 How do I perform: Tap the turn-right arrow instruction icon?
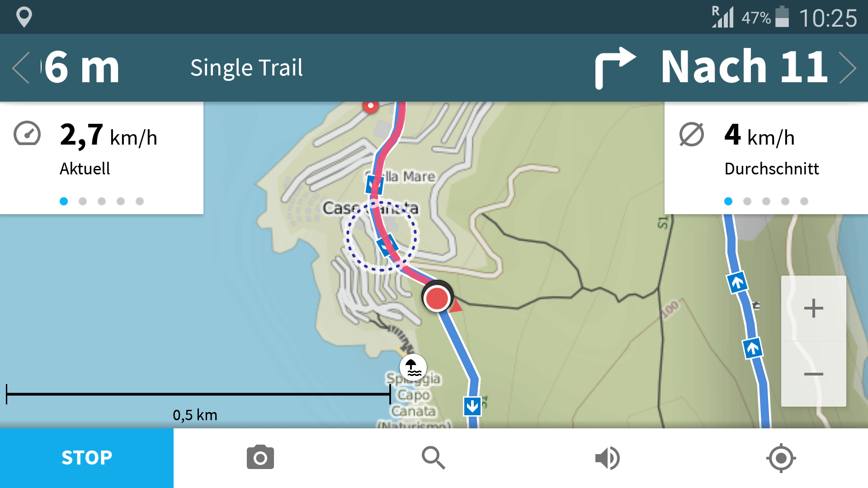point(615,68)
